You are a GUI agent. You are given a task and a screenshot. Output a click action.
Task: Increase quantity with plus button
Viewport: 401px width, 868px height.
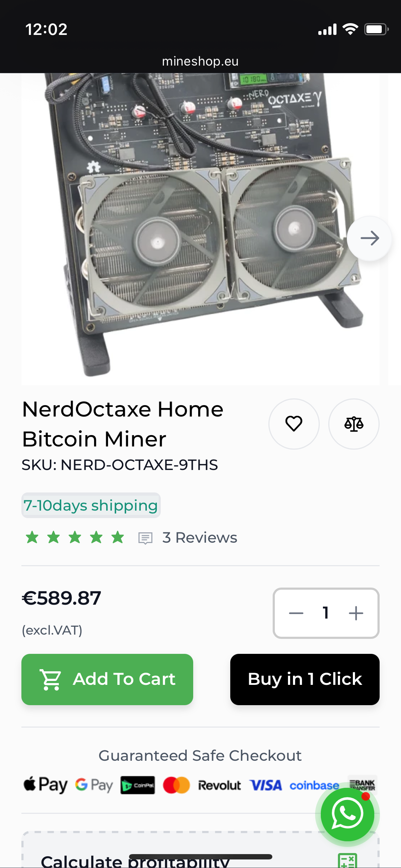[x=356, y=613]
